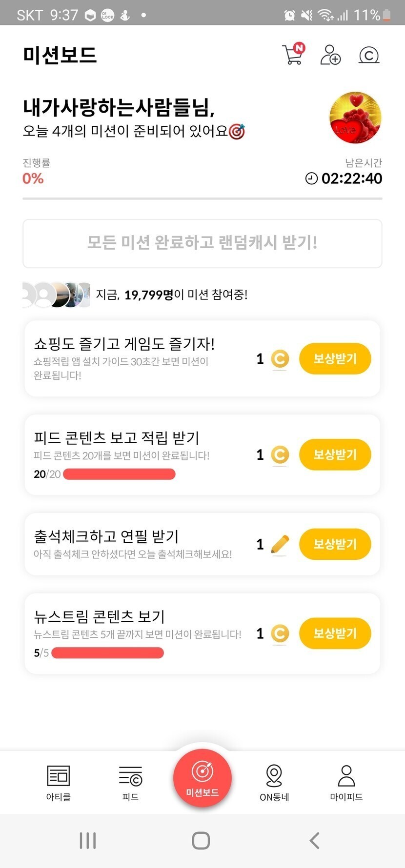Image resolution: width=405 pixels, height=868 pixels.
Task: Tap the heart profile picture
Action: click(x=355, y=118)
